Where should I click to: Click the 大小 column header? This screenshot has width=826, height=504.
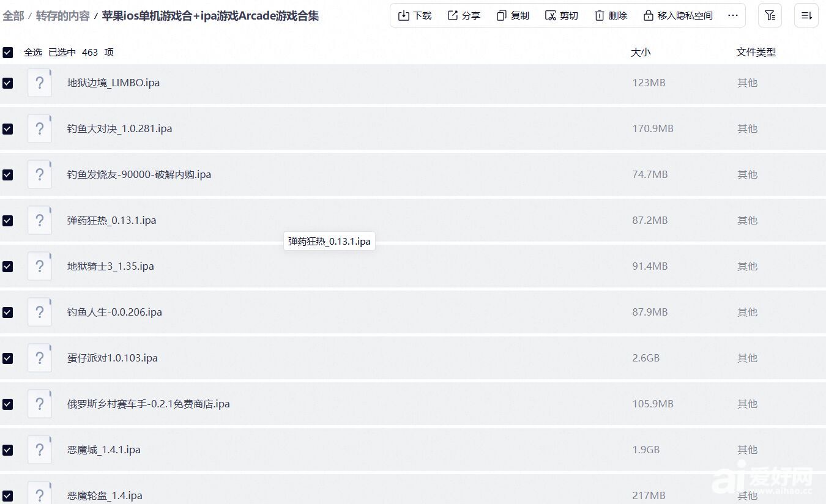click(641, 53)
